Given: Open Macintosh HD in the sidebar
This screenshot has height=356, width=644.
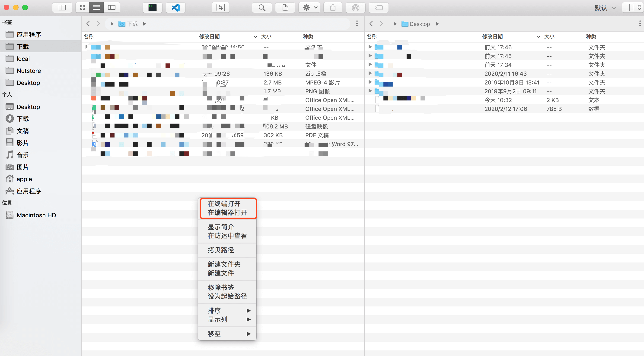Looking at the screenshot, I should (36, 215).
